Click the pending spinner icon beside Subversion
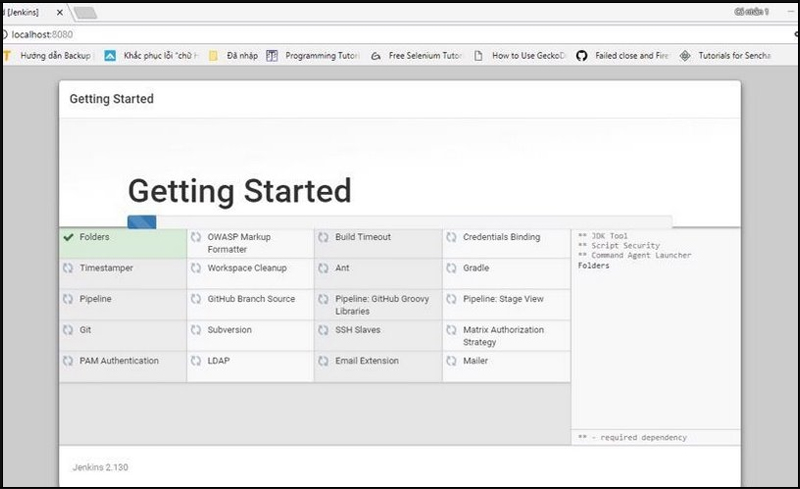The image size is (800, 489). pyautogui.click(x=196, y=330)
